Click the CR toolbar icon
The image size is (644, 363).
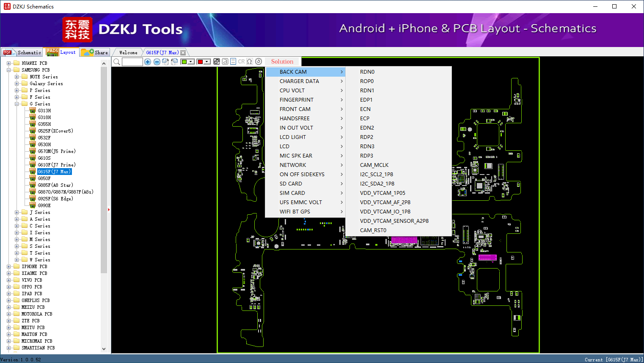[x=241, y=61]
